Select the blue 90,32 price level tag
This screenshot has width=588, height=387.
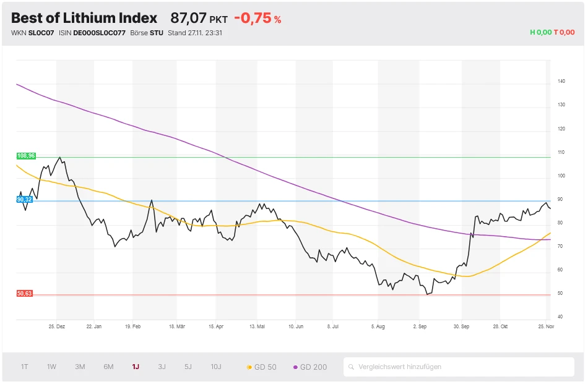click(x=24, y=199)
